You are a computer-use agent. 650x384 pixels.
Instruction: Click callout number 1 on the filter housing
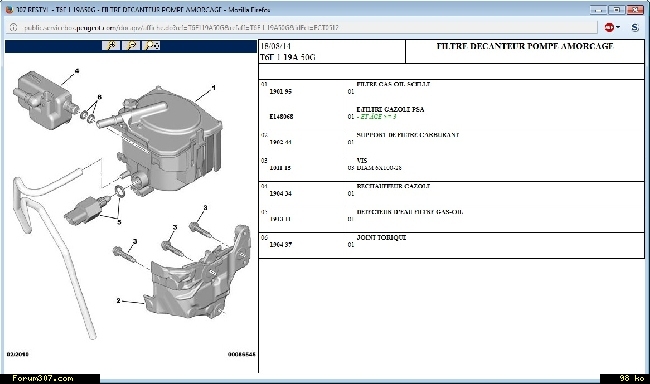(213, 87)
